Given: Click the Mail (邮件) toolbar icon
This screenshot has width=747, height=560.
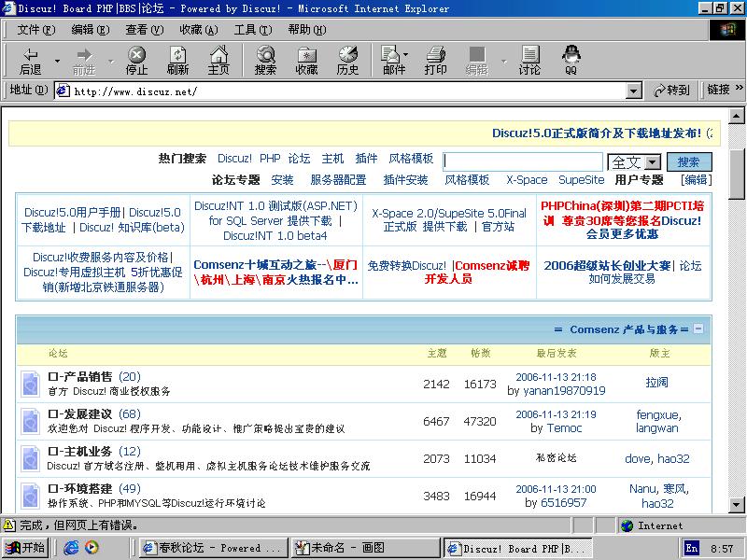Looking at the screenshot, I should (393, 61).
